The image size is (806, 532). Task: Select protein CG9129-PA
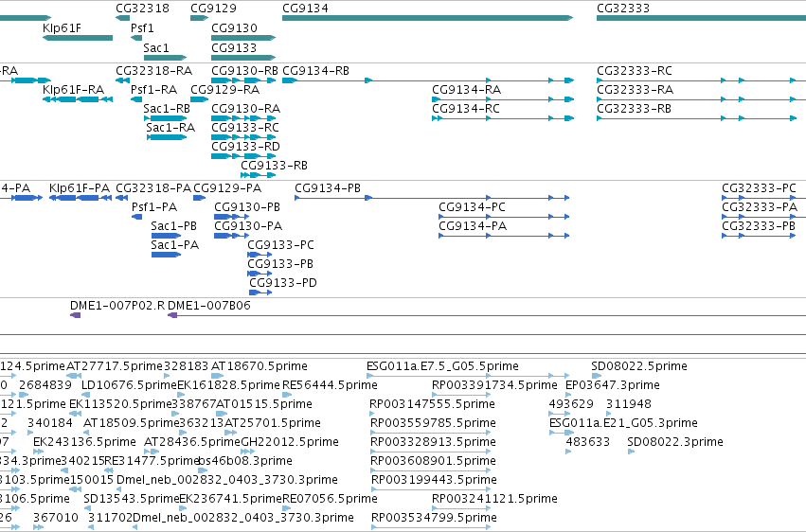click(200, 198)
